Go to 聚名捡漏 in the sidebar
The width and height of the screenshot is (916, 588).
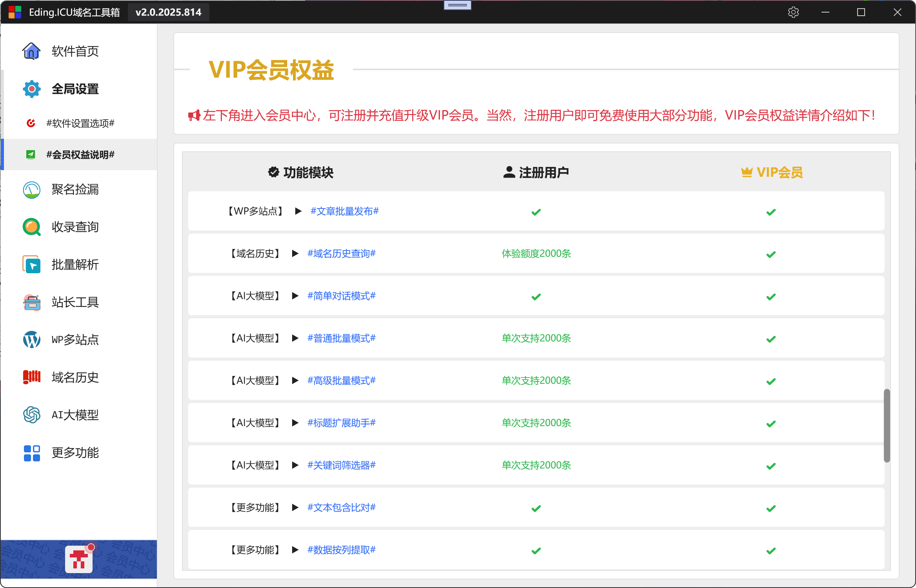(78, 190)
